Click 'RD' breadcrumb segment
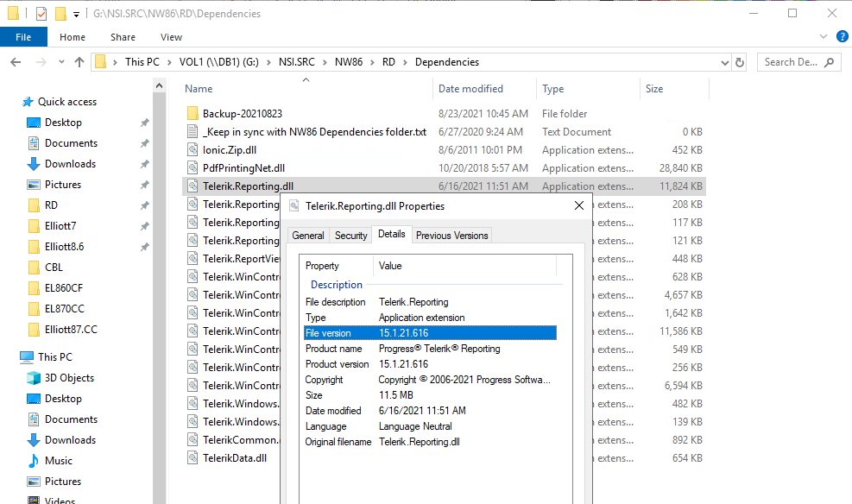This screenshot has width=852, height=504. (388, 62)
